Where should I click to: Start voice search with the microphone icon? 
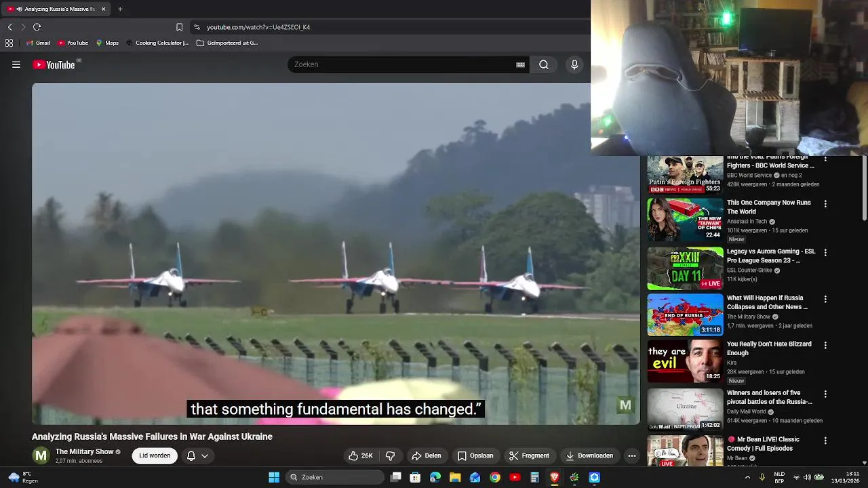[574, 64]
